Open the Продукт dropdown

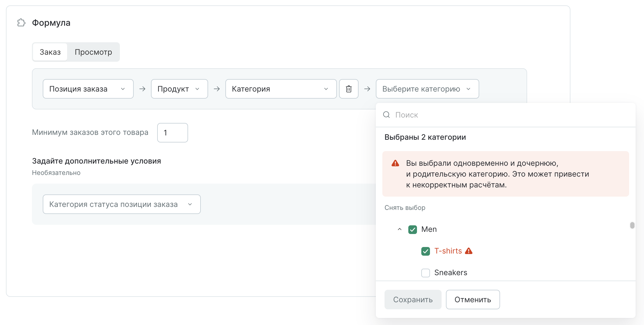click(x=179, y=89)
